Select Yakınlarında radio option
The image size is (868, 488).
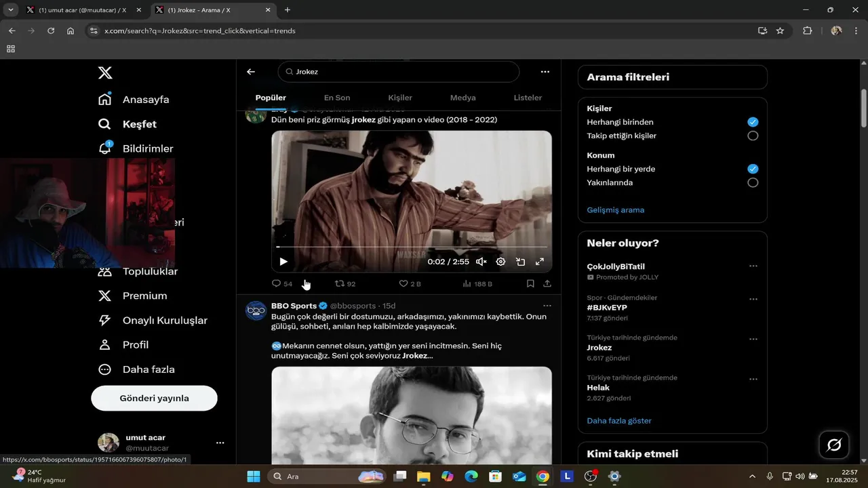[753, 182]
